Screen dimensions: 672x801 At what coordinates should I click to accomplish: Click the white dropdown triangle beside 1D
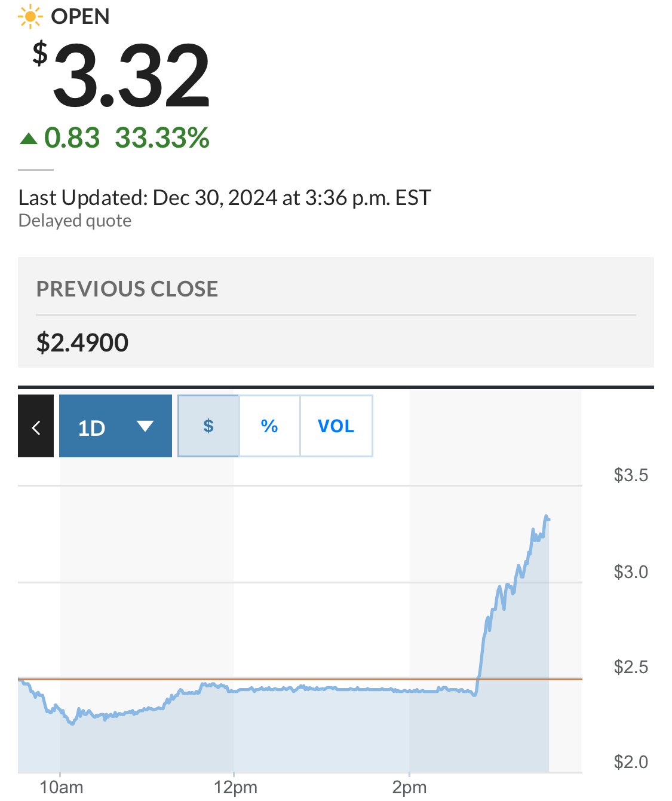tap(145, 426)
